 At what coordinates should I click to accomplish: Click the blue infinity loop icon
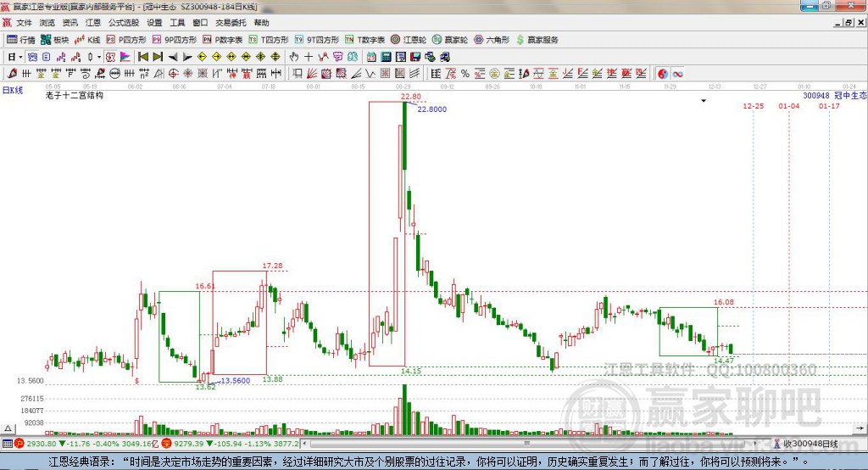pyautogui.click(x=677, y=74)
